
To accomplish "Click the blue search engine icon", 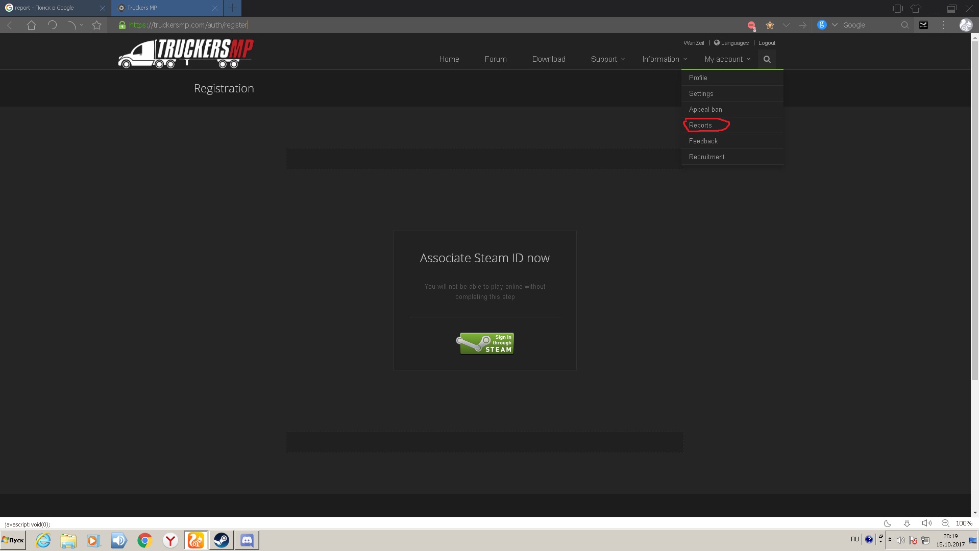I will [822, 25].
